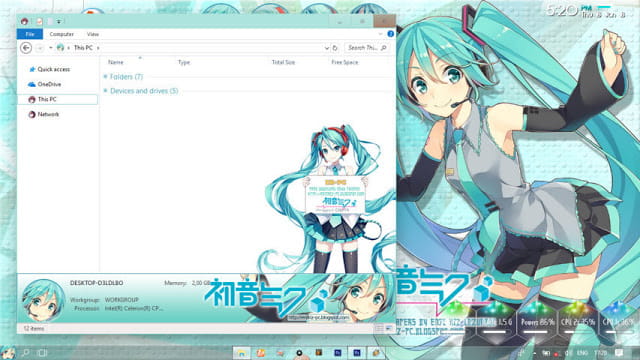Refresh the This PC view
Screen dimensions: 640x360
(x=335, y=48)
